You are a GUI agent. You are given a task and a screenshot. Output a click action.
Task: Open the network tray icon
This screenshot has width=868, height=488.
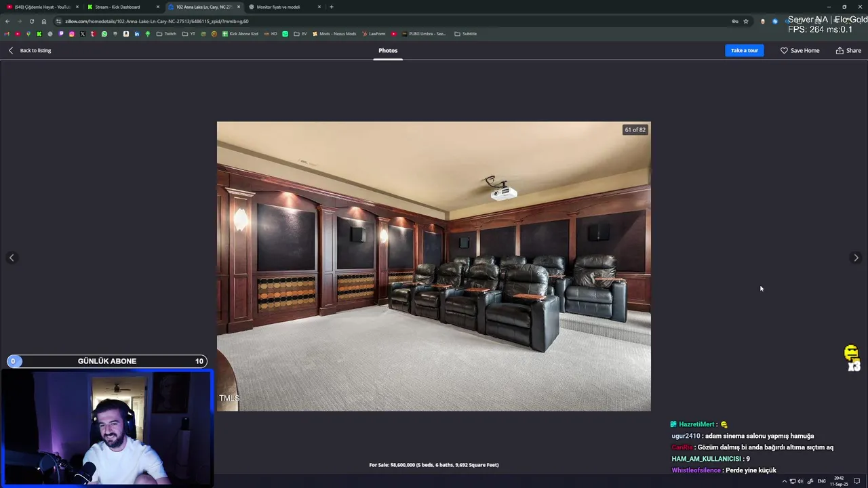[x=793, y=481]
